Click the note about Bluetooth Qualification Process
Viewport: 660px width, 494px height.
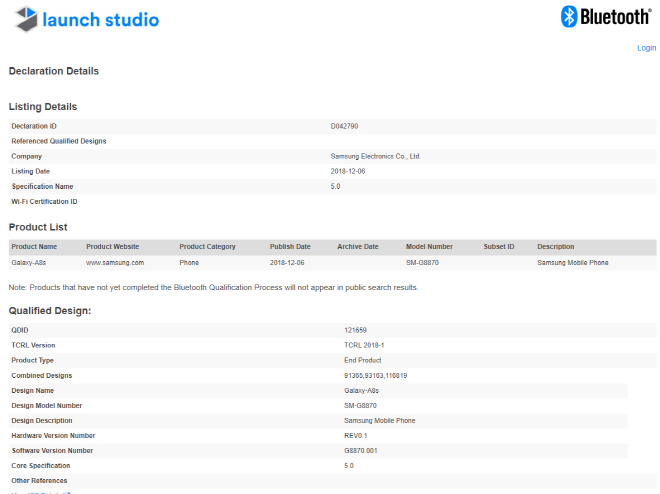pyautogui.click(x=213, y=287)
